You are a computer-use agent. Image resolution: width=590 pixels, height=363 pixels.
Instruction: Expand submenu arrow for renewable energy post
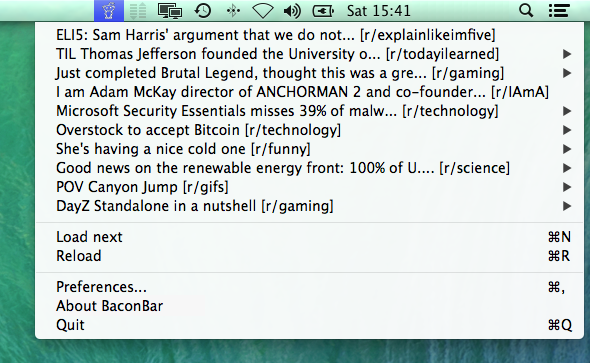567,168
